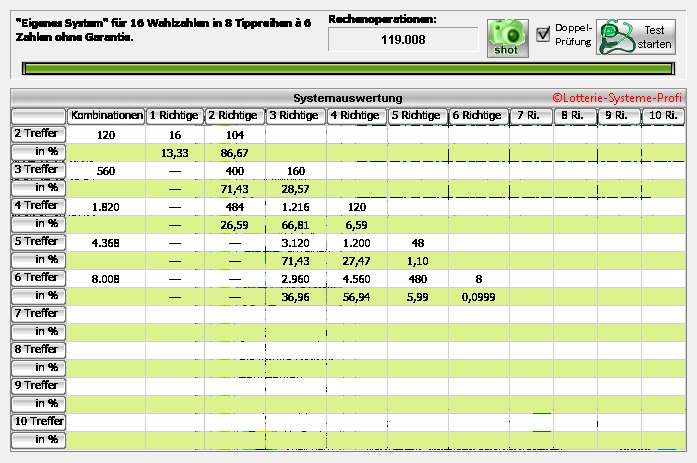Click the 4 Treffer row header
Screen dimensions: 697x463
click(38, 205)
